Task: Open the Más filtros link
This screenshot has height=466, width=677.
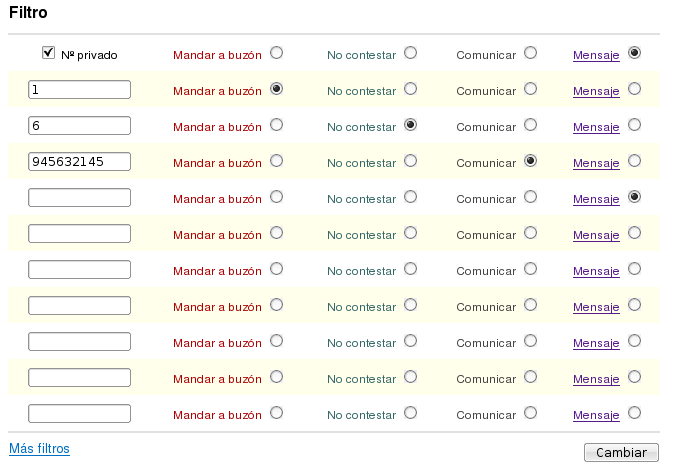Action: pos(39,449)
